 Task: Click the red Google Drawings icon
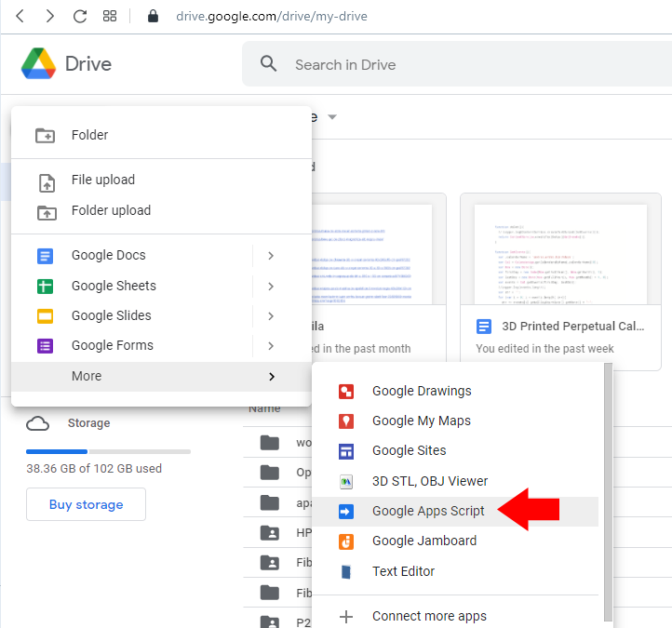[x=346, y=392]
